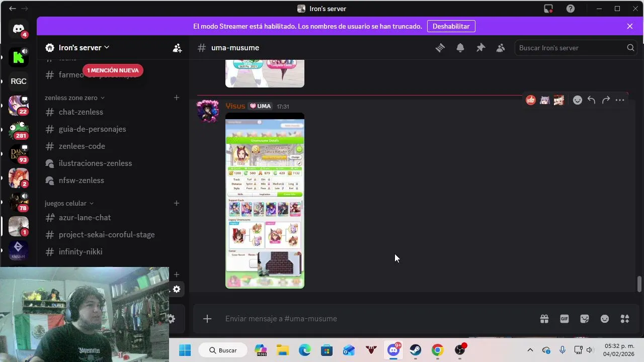Click the Visus username
644x362 pixels.
235,106
